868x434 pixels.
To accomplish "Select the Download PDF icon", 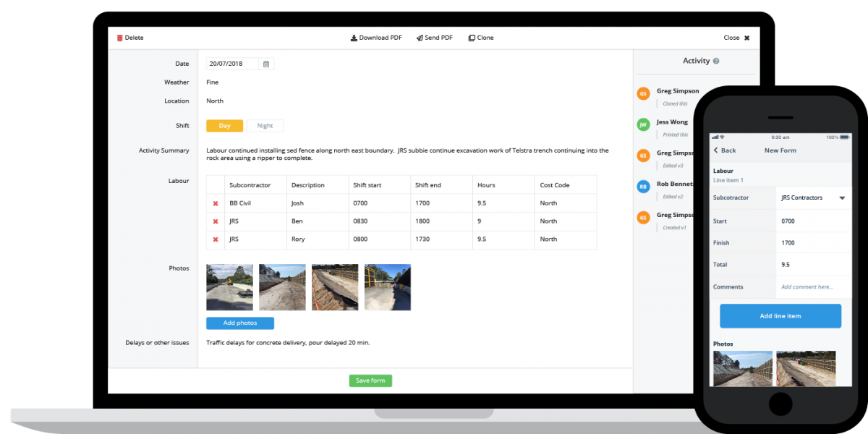I will 354,37.
